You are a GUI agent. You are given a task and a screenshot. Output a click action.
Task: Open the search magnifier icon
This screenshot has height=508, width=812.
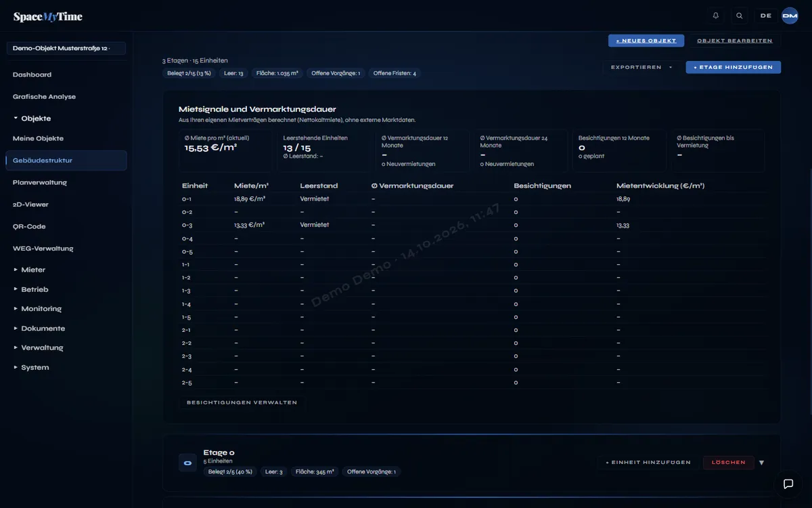point(740,16)
